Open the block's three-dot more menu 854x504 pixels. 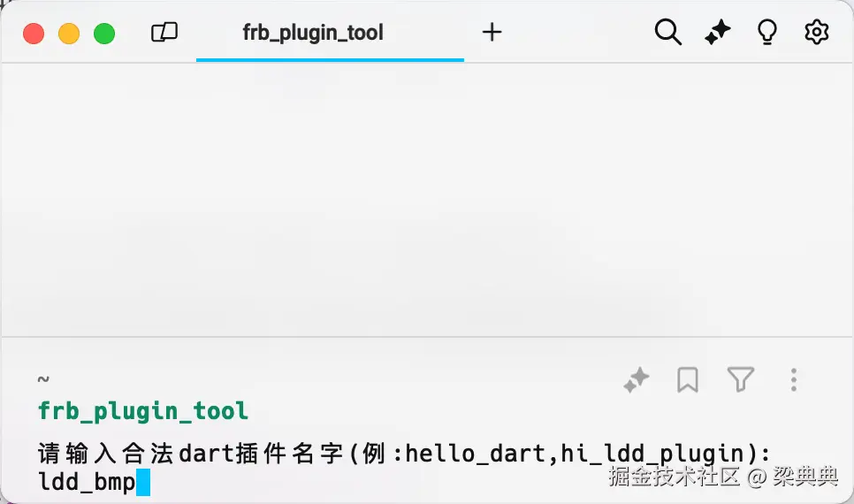tap(794, 380)
